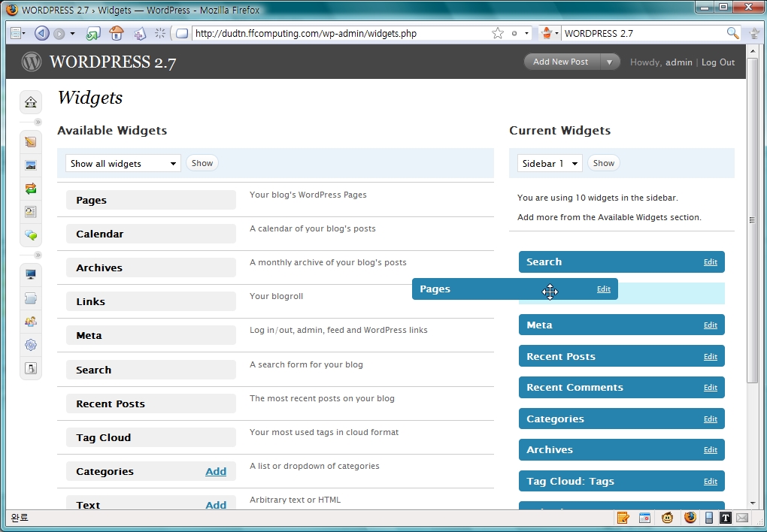This screenshot has width=767, height=532.
Task: Expand the upper sidebar menu group arrow
Action: (x=38, y=122)
